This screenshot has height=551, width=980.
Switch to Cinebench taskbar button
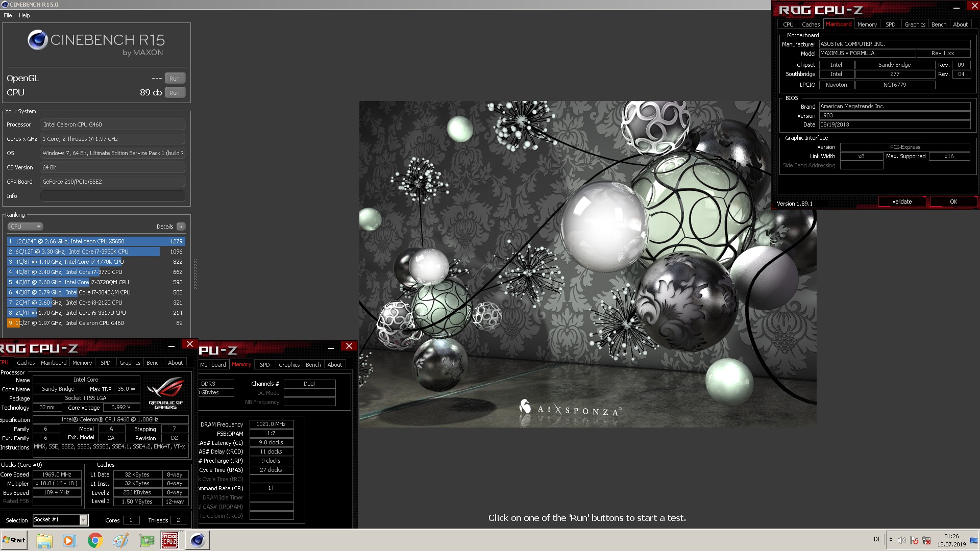(198, 540)
